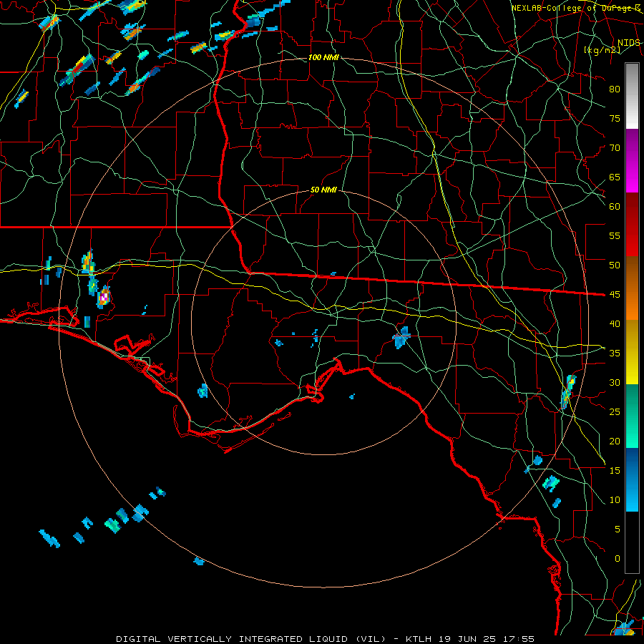Viewport: 644px width, 644px height.
Task: Click scale value "0"
Action: coord(618,559)
